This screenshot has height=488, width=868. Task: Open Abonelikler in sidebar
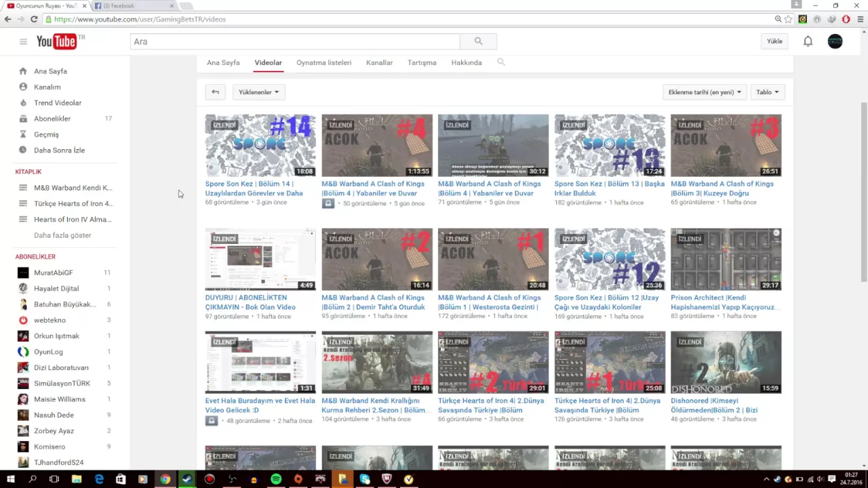click(52, 119)
